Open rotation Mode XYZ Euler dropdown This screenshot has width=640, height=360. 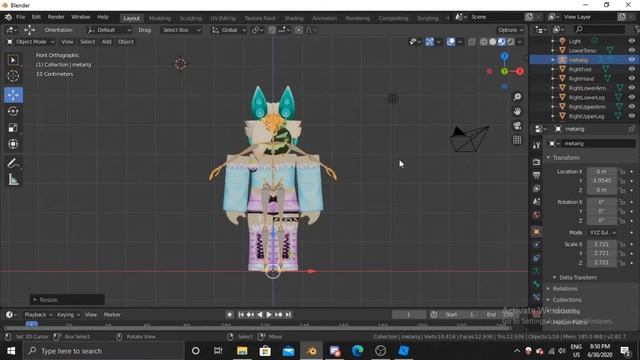pyautogui.click(x=602, y=232)
